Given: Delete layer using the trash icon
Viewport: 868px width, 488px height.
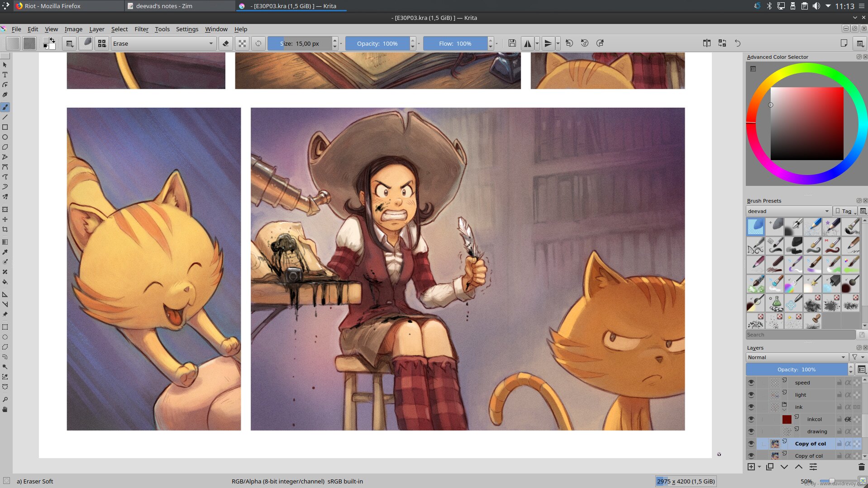Looking at the screenshot, I should pos(861,467).
